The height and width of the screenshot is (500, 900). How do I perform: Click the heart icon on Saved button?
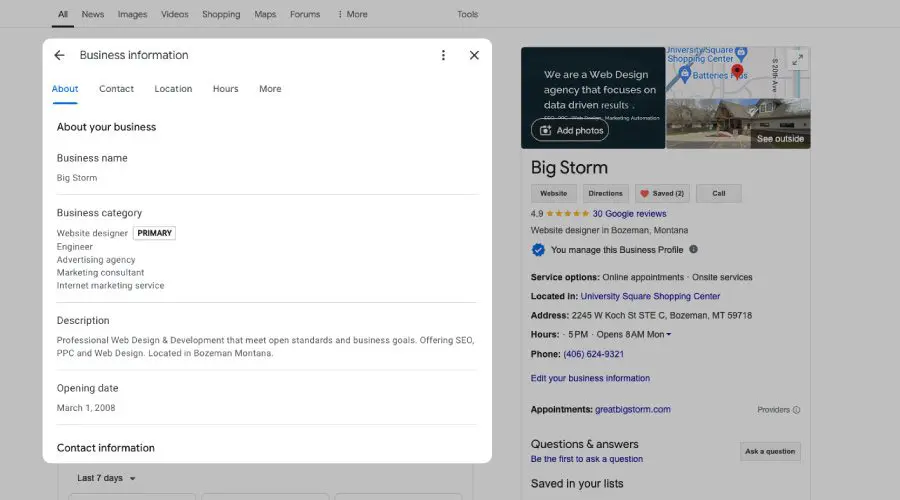point(645,193)
